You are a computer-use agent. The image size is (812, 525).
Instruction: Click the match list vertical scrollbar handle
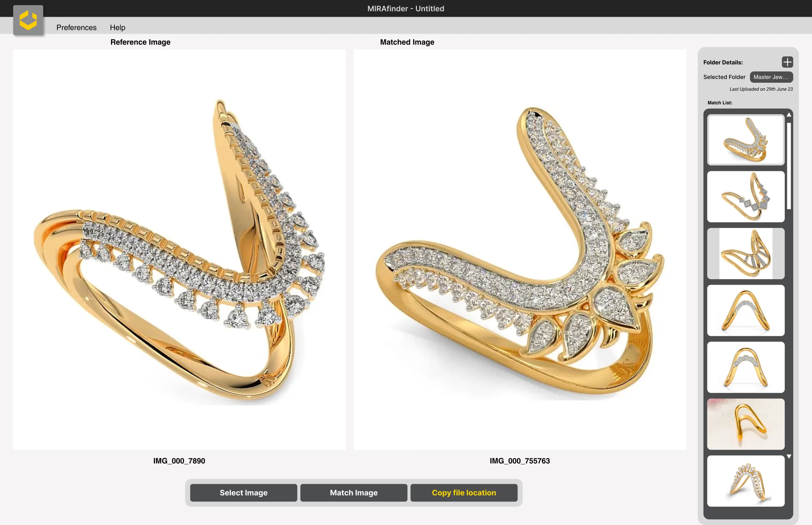click(x=789, y=166)
